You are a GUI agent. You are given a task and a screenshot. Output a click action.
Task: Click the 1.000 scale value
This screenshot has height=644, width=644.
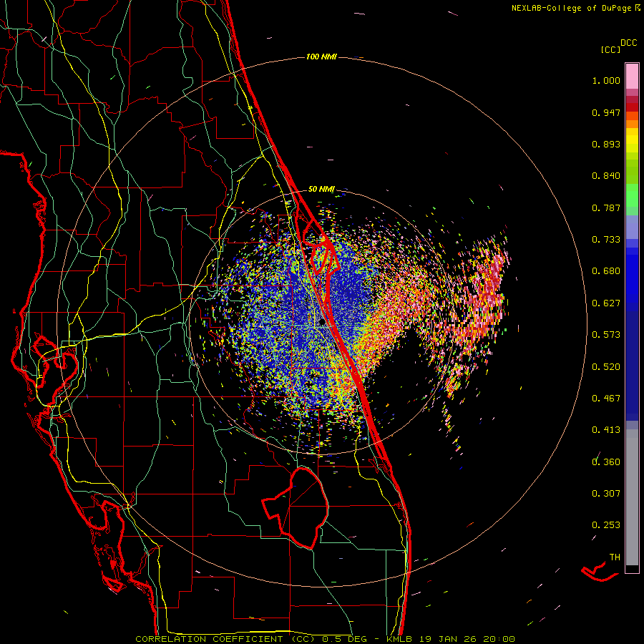606,80
